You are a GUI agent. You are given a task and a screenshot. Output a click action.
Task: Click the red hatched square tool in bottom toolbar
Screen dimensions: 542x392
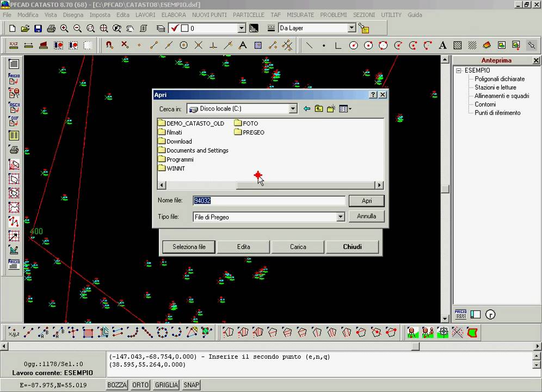88,333
